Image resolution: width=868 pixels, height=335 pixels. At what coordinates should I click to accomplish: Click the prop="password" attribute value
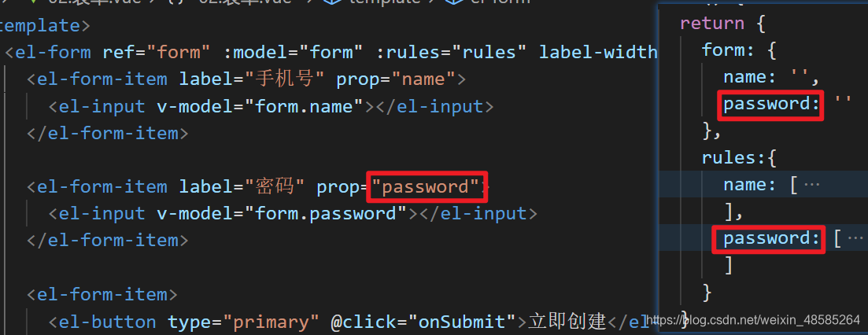coord(426,187)
